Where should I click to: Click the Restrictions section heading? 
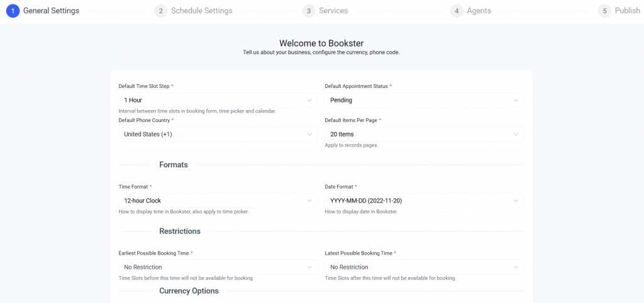click(x=180, y=231)
